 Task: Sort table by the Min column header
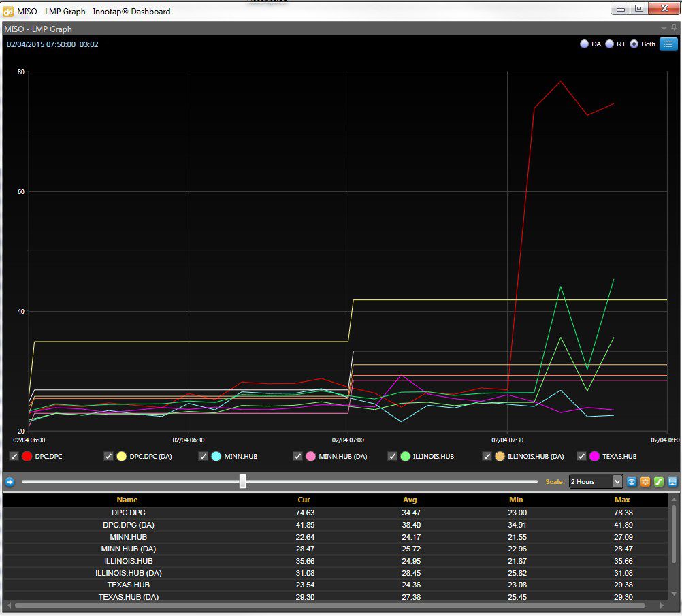pos(516,500)
